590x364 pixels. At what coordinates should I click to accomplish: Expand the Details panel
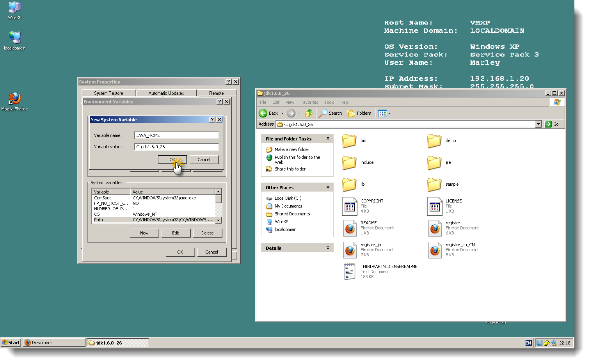[329, 248]
